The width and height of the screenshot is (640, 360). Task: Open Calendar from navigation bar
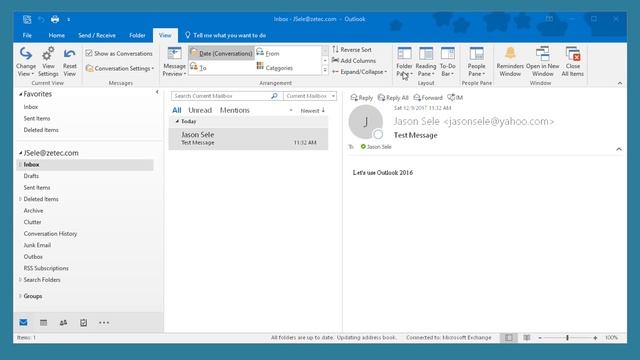(x=43, y=322)
